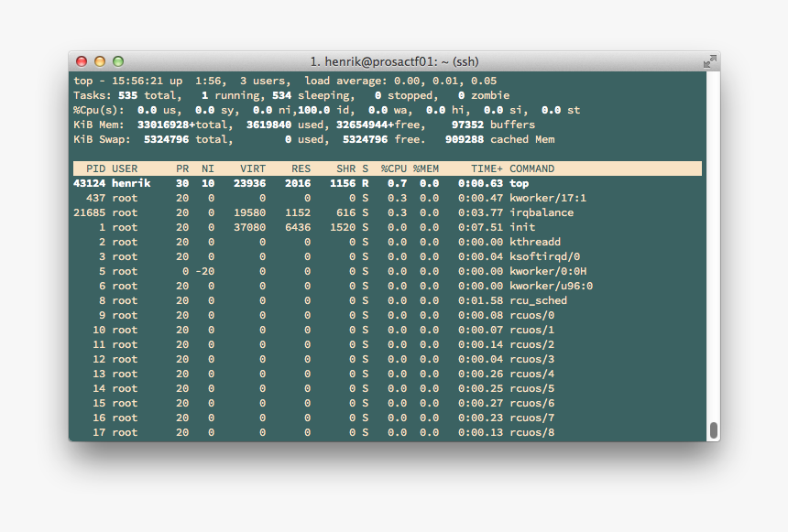Image resolution: width=788 pixels, height=532 pixels.
Task: Click the %CPU column header
Action: pyautogui.click(x=393, y=168)
